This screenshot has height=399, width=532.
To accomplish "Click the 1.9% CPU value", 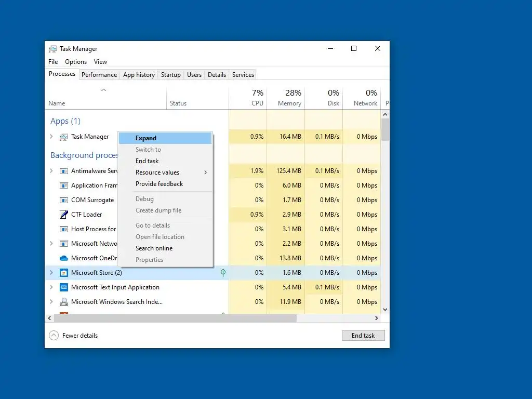I will coord(257,171).
